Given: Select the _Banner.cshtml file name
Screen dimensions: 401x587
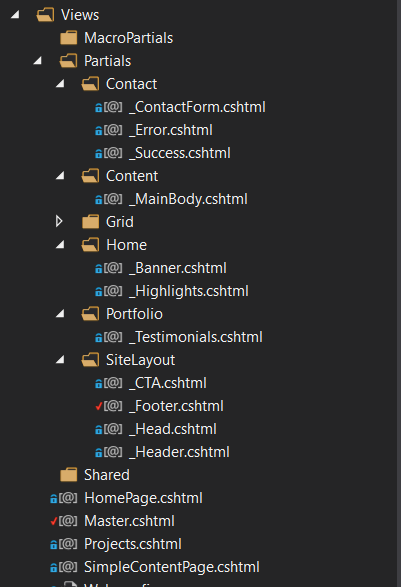Looking at the screenshot, I should (178, 268).
